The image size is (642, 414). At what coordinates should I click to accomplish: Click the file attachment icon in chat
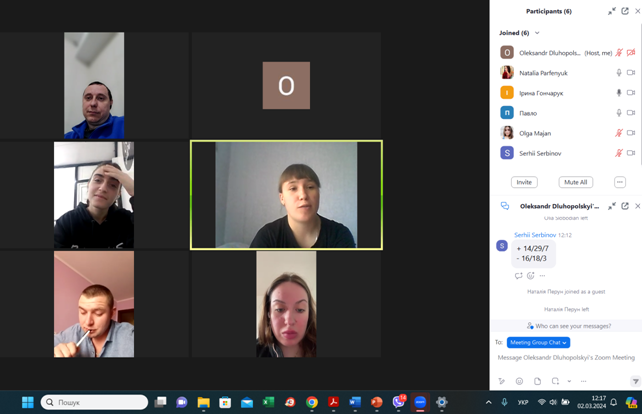(x=537, y=381)
